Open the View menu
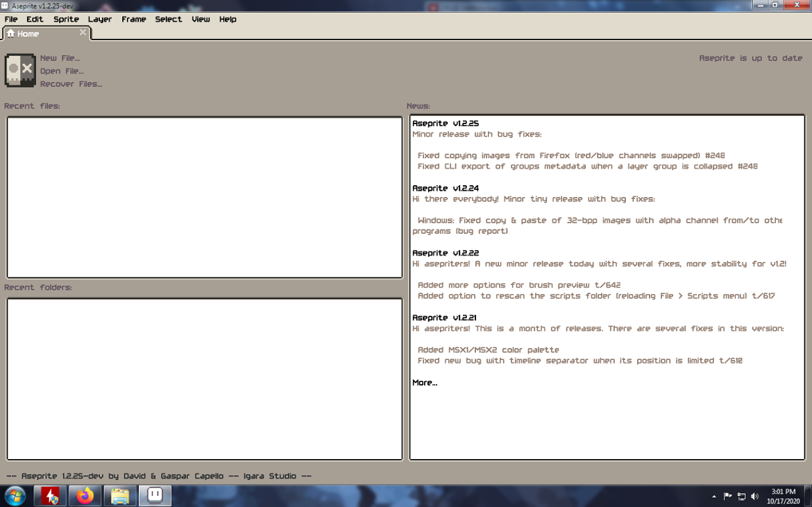 201,19
